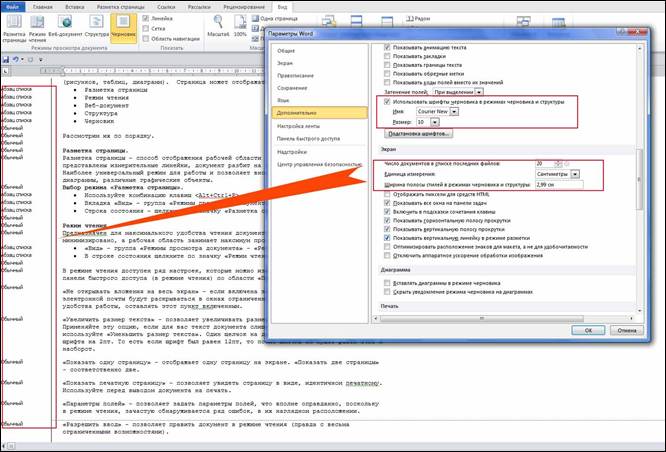Open Центр управления безопасностью category

coord(320,164)
